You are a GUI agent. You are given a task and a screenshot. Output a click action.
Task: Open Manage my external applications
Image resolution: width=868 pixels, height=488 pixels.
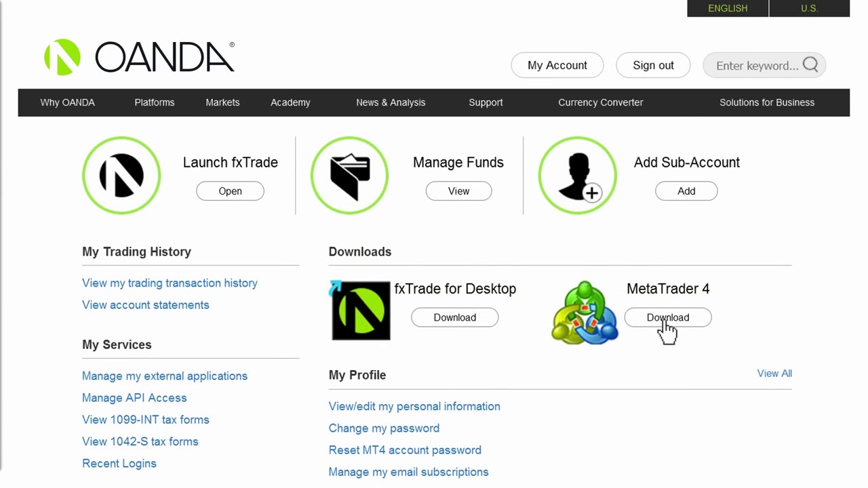coord(165,376)
